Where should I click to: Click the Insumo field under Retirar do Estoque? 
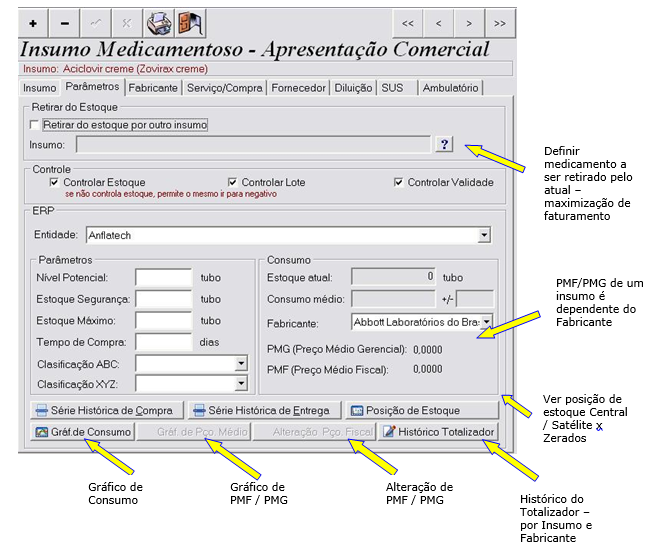[x=253, y=145]
